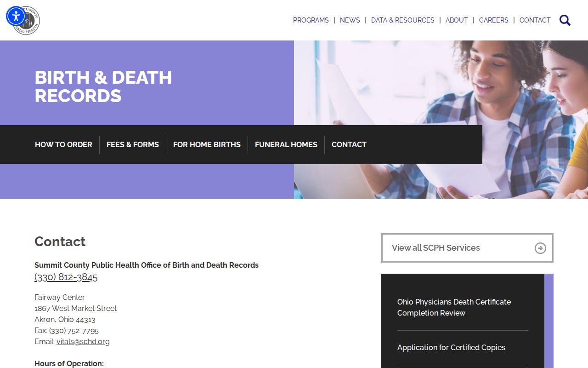The image size is (588, 368).
Task: Select the Fees & Forms tab
Action: (133, 144)
